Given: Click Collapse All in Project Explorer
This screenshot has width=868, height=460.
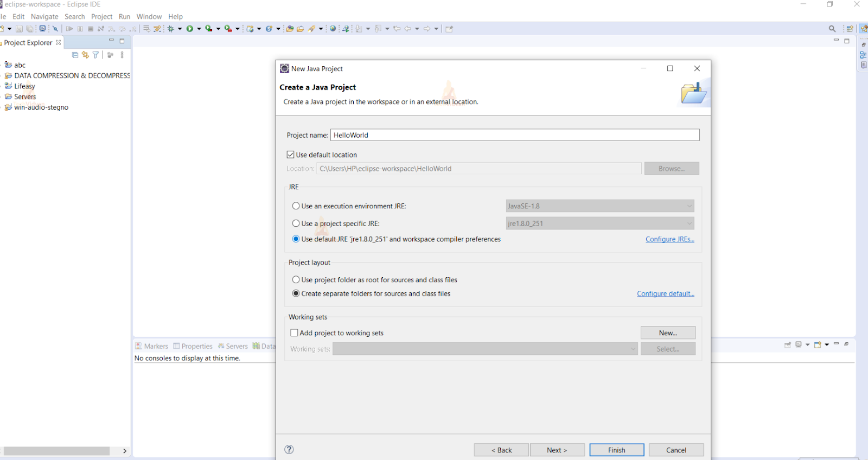Looking at the screenshot, I should coord(75,55).
